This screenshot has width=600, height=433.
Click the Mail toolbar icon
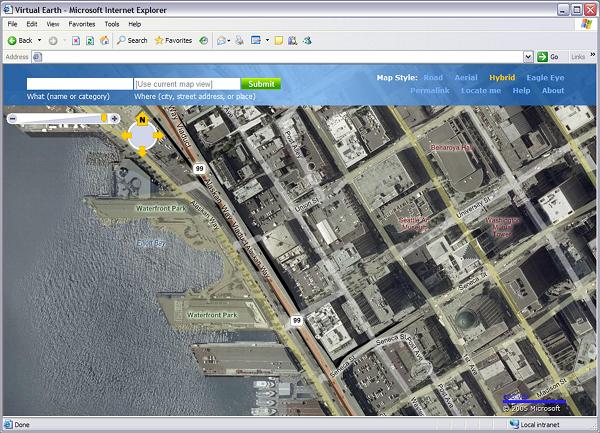[221, 41]
